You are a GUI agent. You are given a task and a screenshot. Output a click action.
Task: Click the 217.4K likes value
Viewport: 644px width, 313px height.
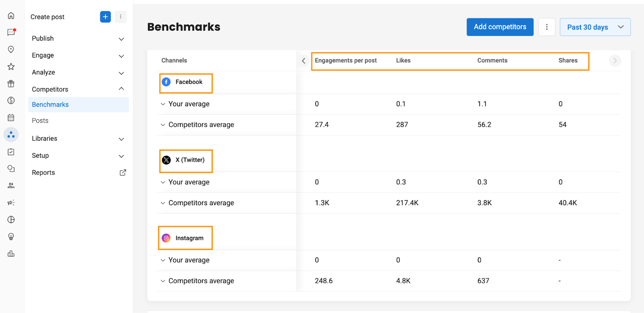407,203
